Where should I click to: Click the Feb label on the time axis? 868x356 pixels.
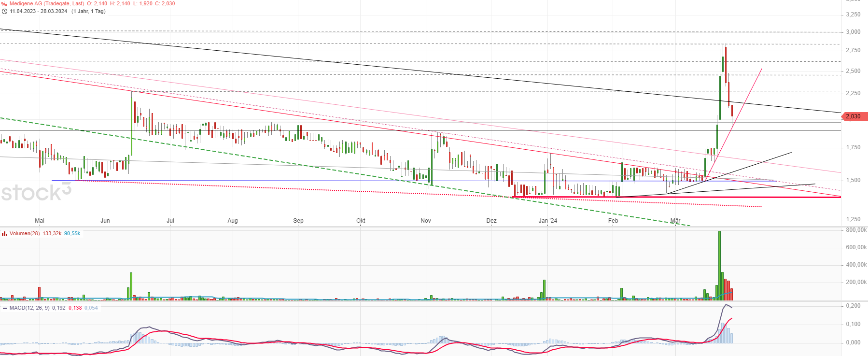click(613, 221)
